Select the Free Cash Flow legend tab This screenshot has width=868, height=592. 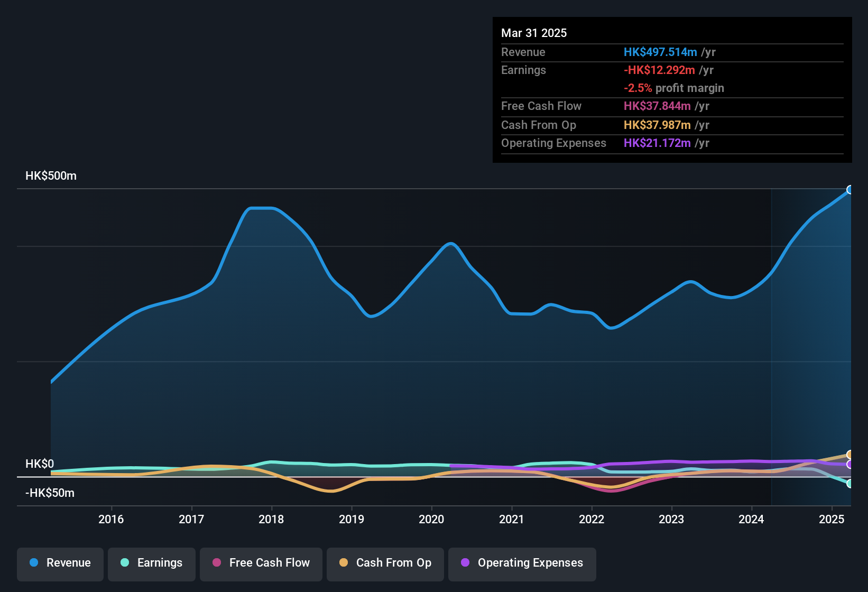click(261, 563)
